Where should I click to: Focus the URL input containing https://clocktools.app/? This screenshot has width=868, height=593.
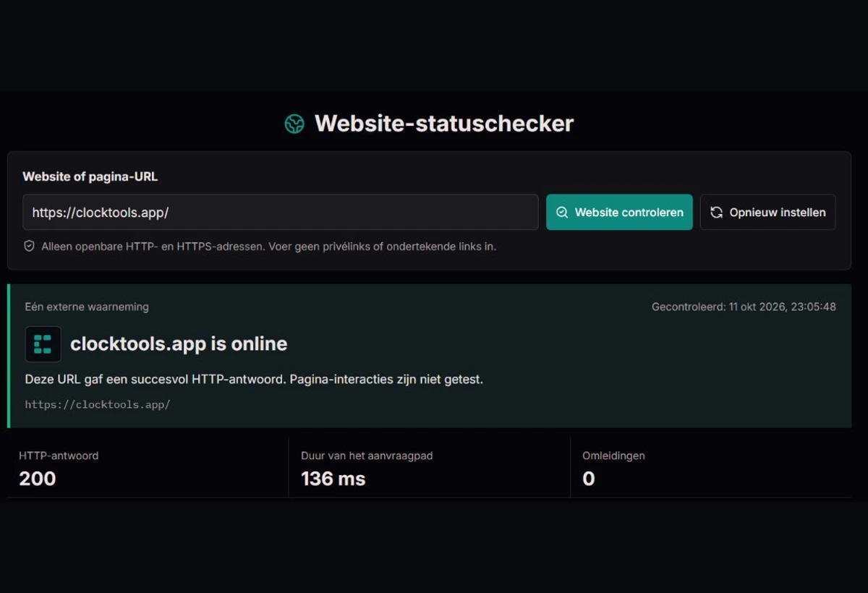(281, 213)
